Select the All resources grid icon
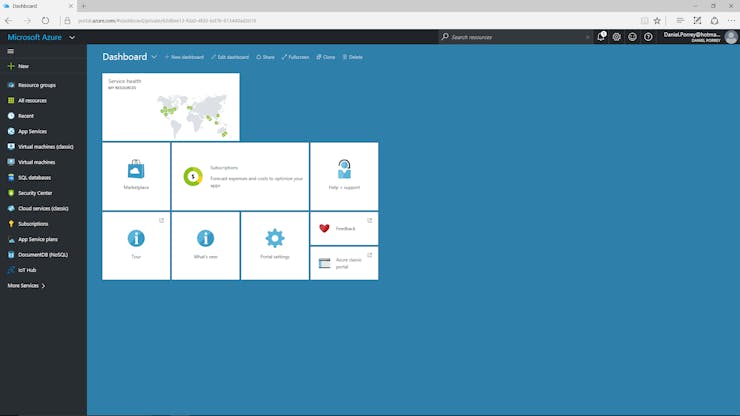The image size is (740, 416). point(11,100)
